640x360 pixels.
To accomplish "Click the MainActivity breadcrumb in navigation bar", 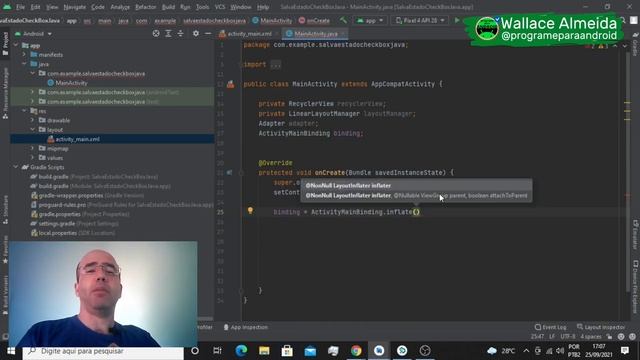I will 272,20.
